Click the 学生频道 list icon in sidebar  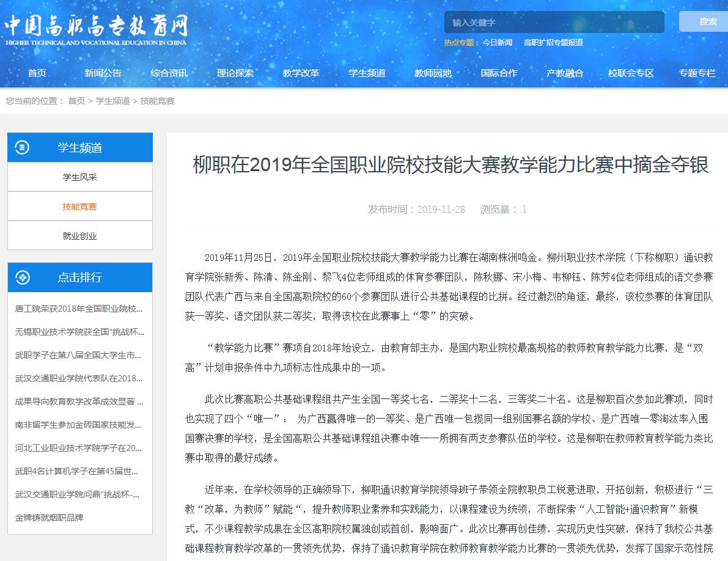pyautogui.click(x=22, y=147)
